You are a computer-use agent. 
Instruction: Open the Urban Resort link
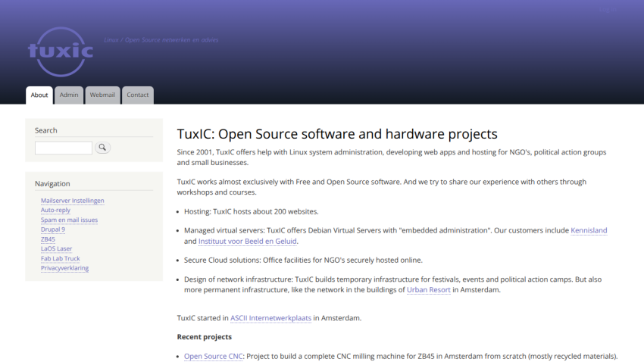coord(428,290)
